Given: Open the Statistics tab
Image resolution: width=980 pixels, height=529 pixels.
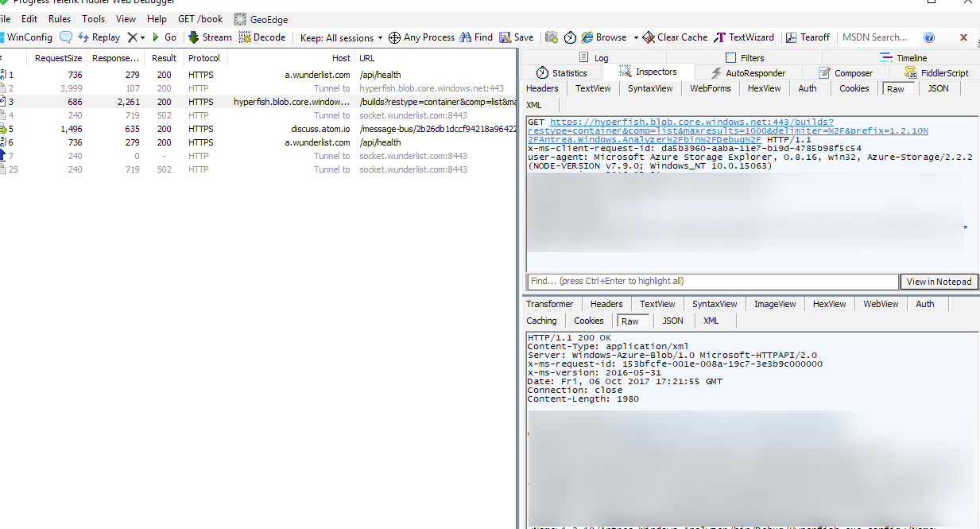Looking at the screenshot, I should (x=562, y=72).
